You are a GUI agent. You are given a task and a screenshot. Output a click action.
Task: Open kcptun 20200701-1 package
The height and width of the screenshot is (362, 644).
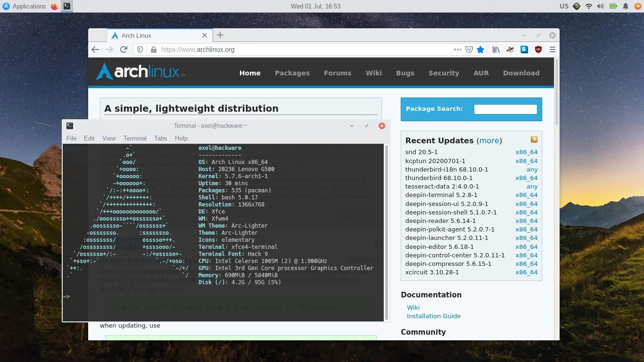pyautogui.click(x=435, y=161)
